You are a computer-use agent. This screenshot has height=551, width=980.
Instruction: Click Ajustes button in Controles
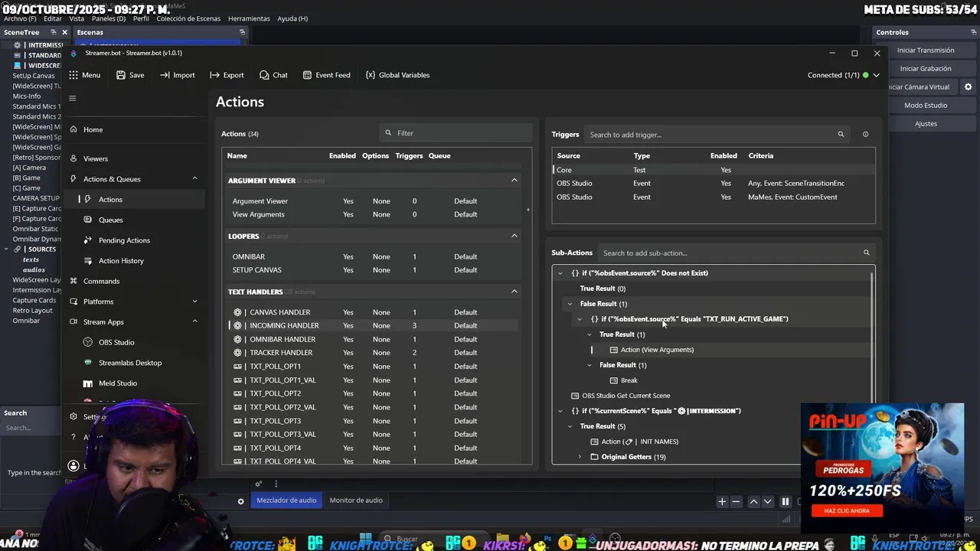[926, 124]
